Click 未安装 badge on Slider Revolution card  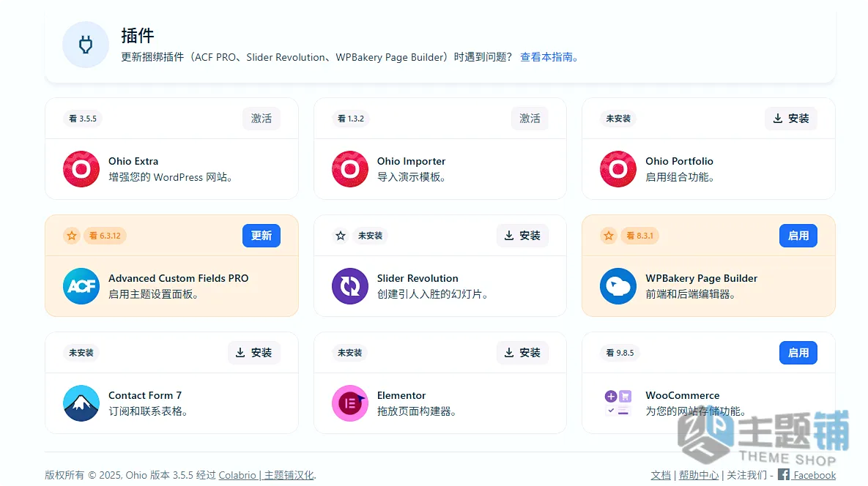coord(371,236)
